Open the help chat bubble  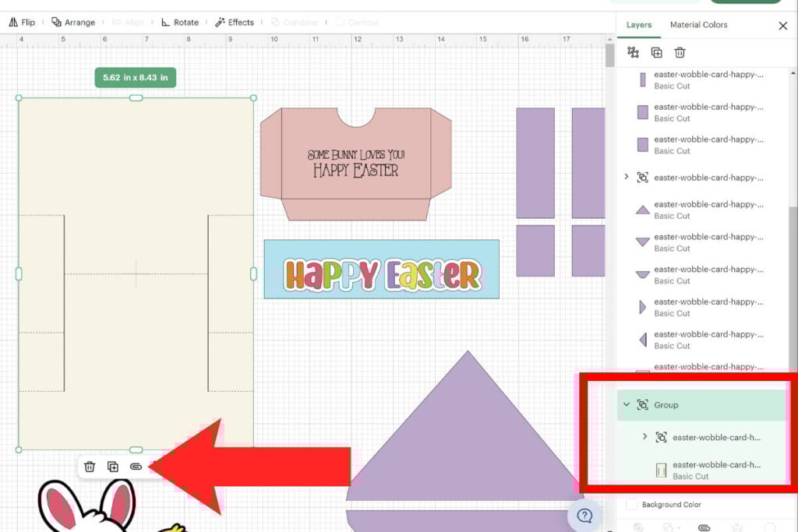coord(584,515)
